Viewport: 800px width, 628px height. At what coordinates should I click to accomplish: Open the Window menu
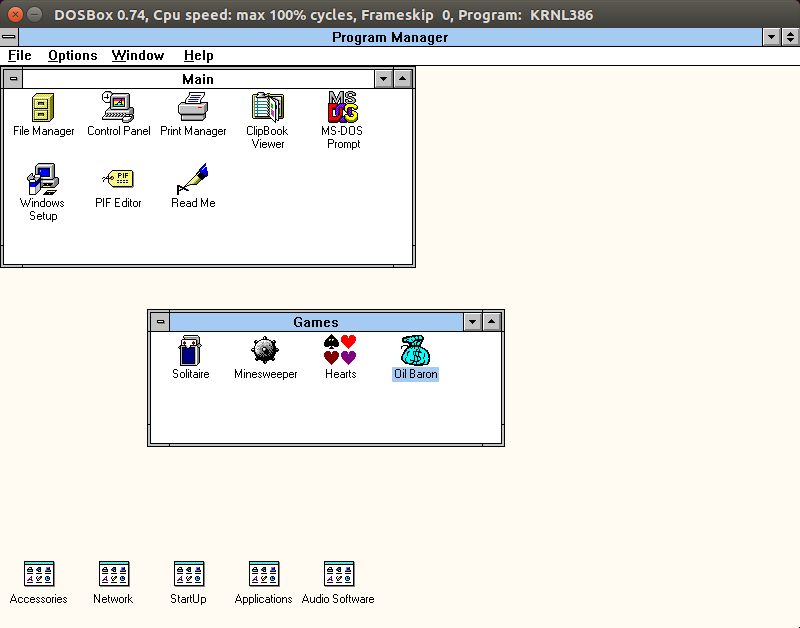tap(138, 56)
